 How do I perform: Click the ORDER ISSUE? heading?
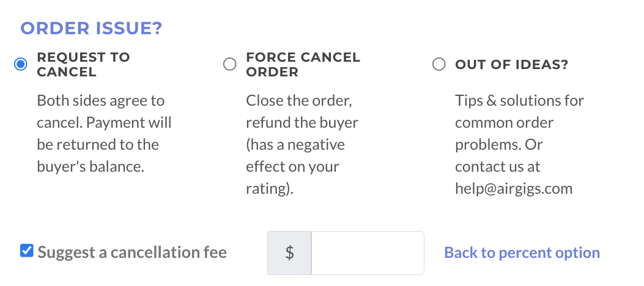(x=91, y=28)
